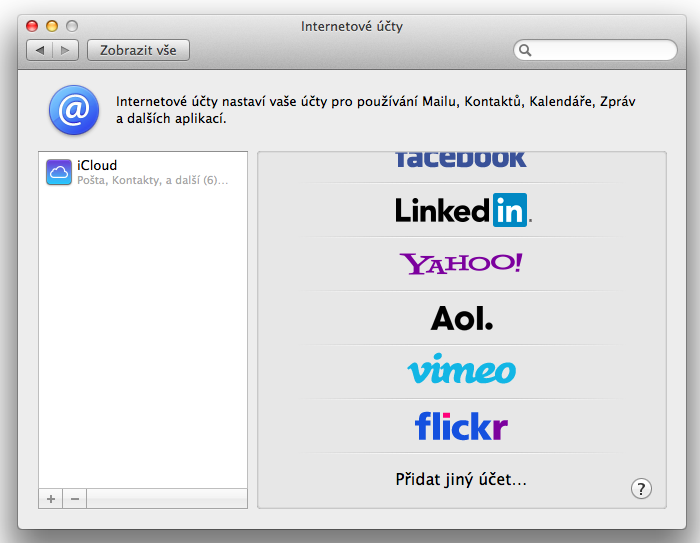The width and height of the screenshot is (700, 543).
Task: Choose the Vimeo account type
Action: pos(462,369)
